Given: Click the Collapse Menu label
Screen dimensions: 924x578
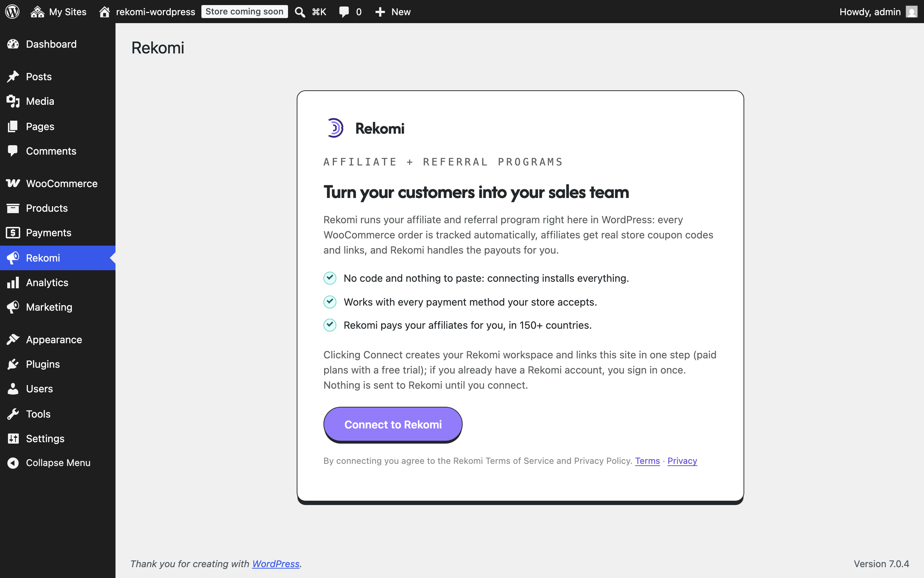Looking at the screenshot, I should coord(58,463).
